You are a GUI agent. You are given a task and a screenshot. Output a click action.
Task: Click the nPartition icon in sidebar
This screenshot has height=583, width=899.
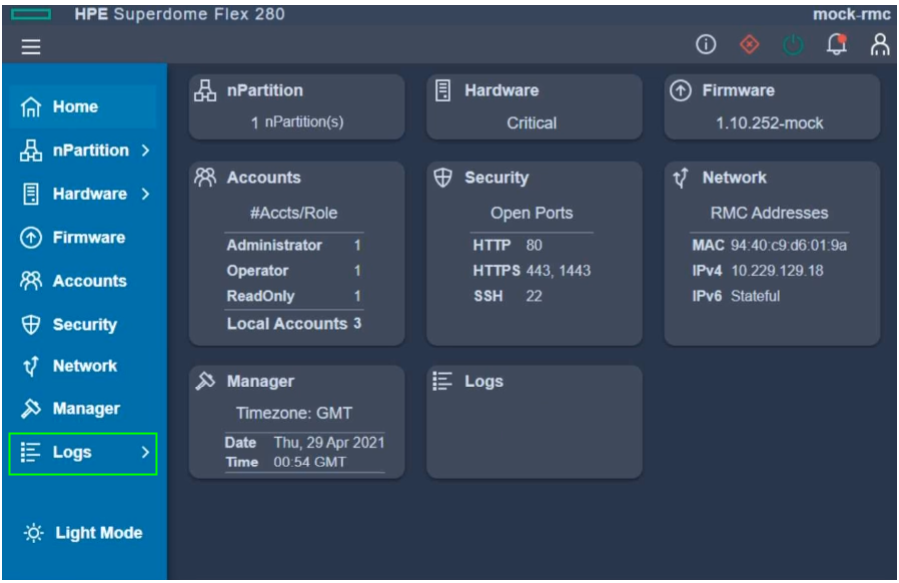pyautogui.click(x=31, y=150)
